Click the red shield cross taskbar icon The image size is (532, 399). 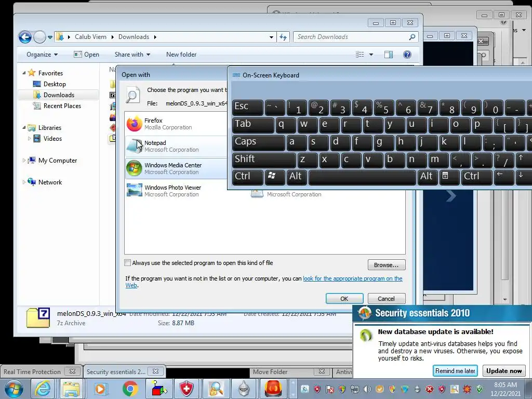187,389
